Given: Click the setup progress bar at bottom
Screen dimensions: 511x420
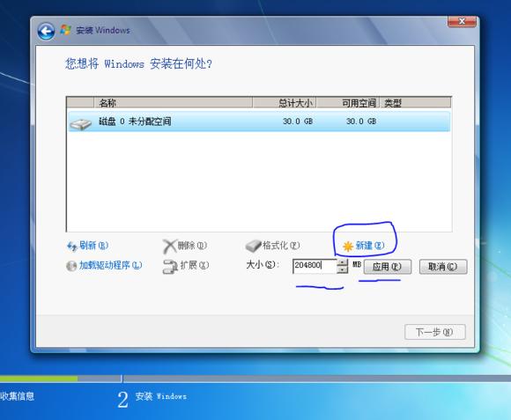Looking at the screenshot, I should 255,379.
